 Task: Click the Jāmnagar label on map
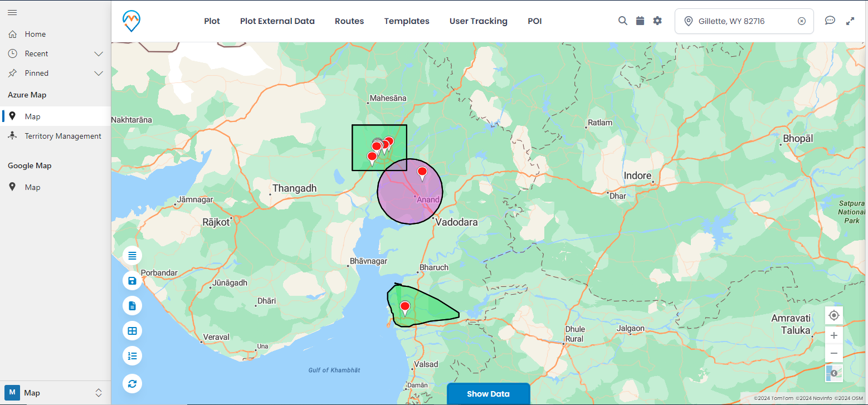click(195, 199)
